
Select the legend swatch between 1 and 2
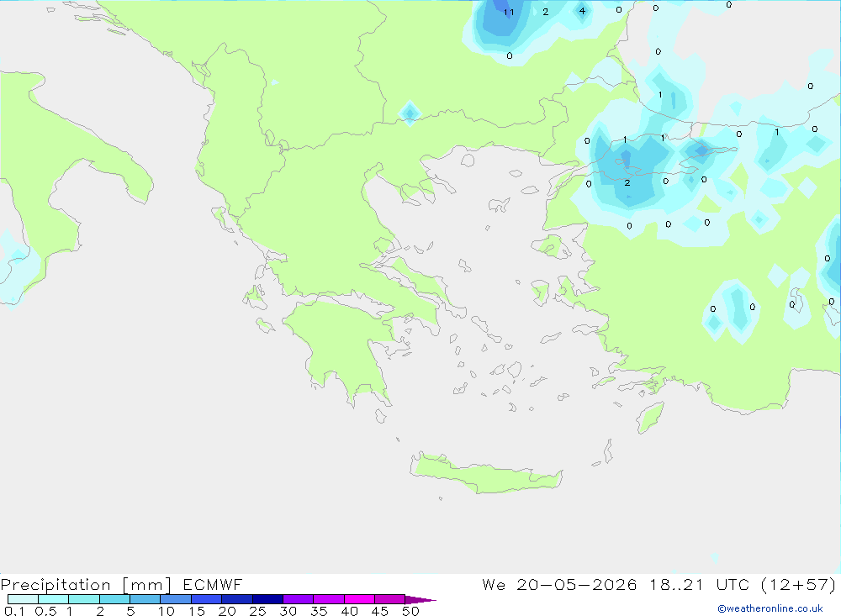[x=84, y=599]
